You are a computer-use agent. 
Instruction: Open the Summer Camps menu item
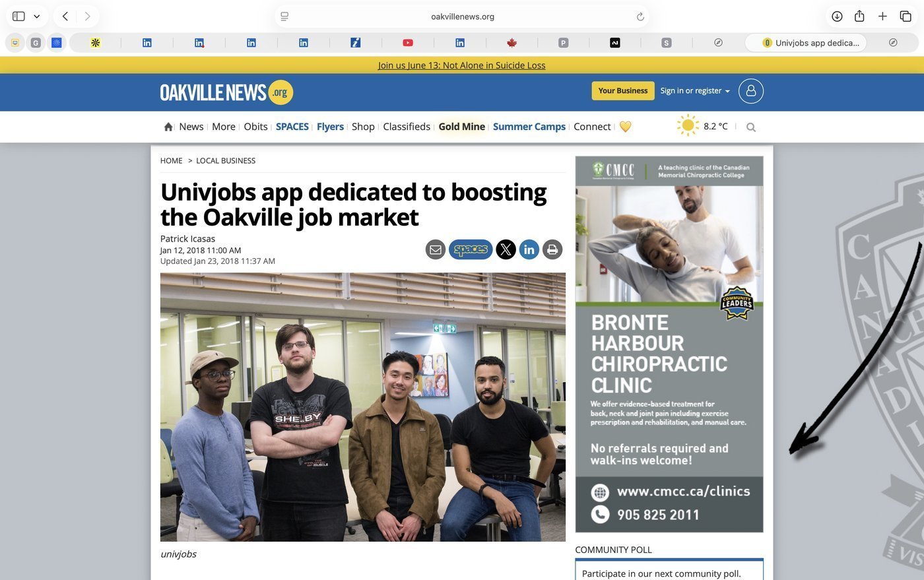529,127
